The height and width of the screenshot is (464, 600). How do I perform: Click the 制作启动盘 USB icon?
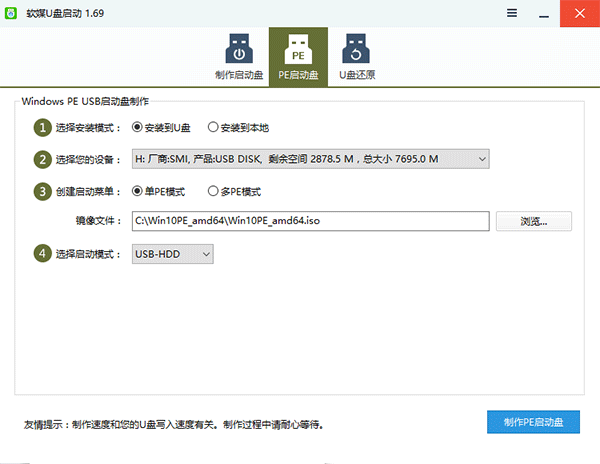240,50
